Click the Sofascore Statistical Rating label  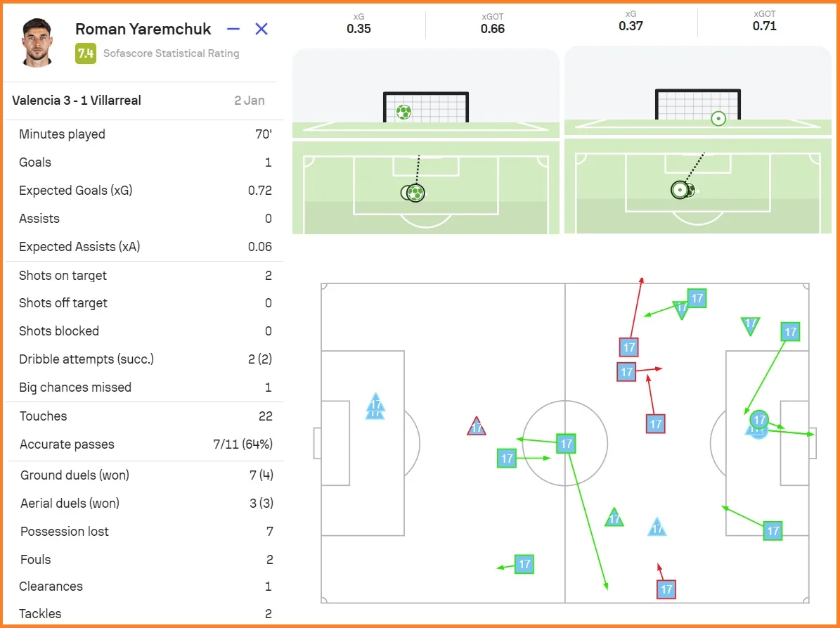171,53
